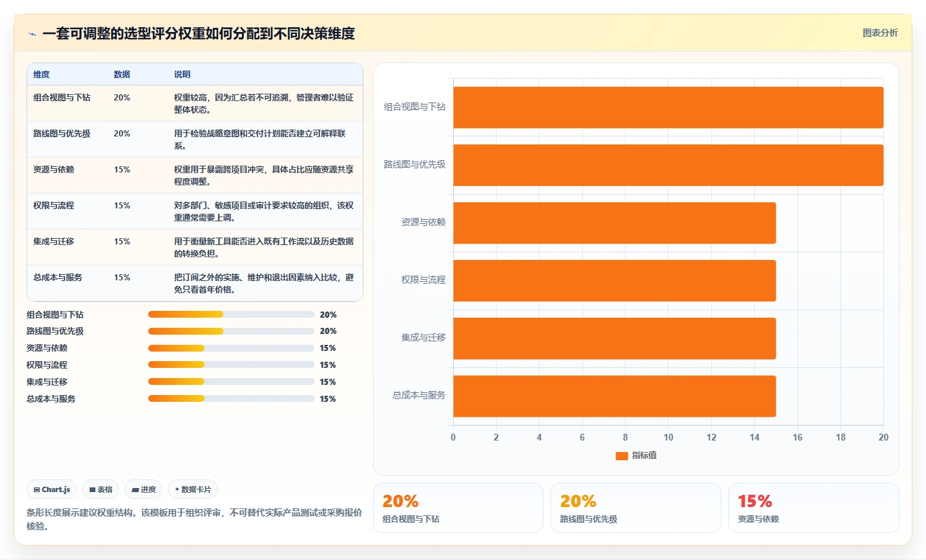
Task: Click the 组合视图与下钻 label in the progress list
Action: (55, 315)
